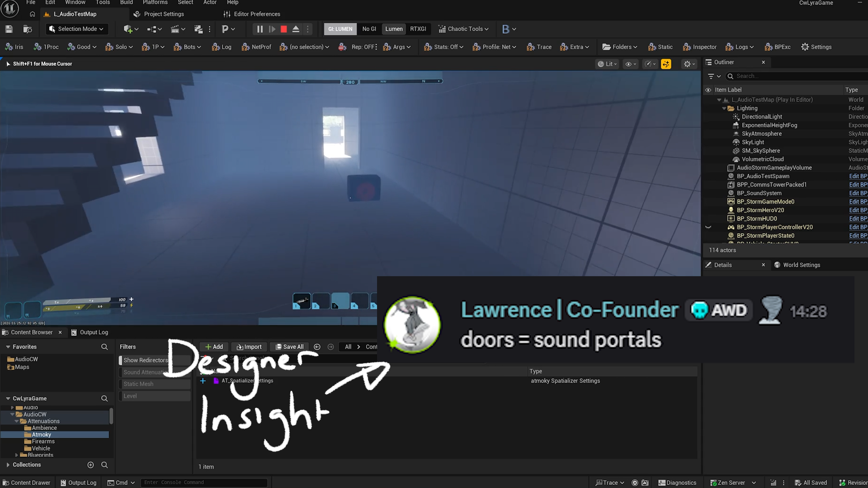The image size is (868, 488).
Task: Enable the Lumen option
Action: (394, 29)
